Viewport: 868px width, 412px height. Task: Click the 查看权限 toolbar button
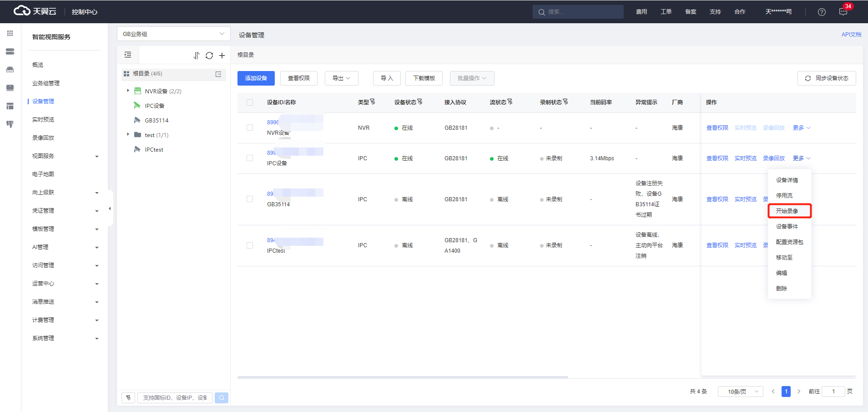299,78
